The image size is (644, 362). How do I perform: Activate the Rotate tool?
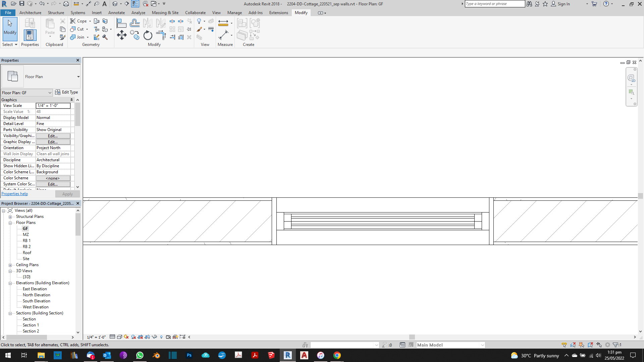148,35
